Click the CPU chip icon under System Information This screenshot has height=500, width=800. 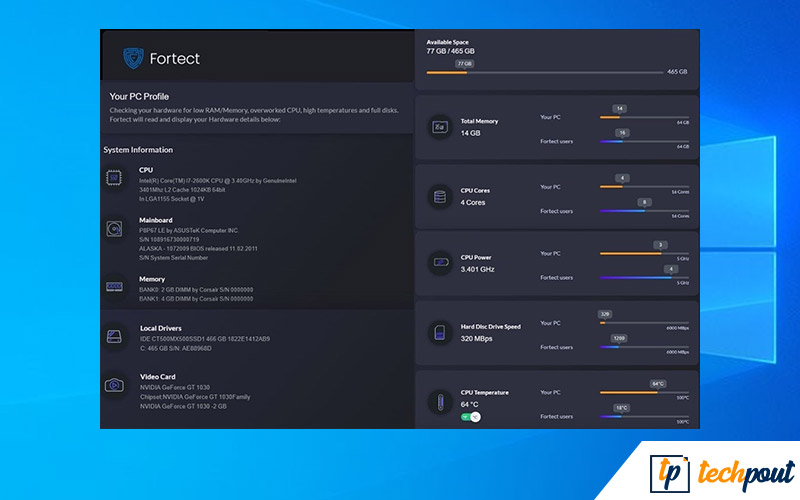[x=115, y=178]
